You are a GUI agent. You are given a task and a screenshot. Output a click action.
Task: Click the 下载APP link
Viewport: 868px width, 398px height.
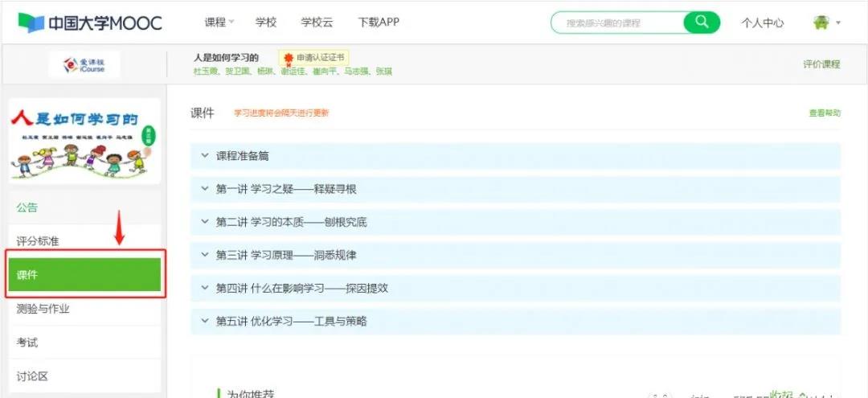(379, 23)
